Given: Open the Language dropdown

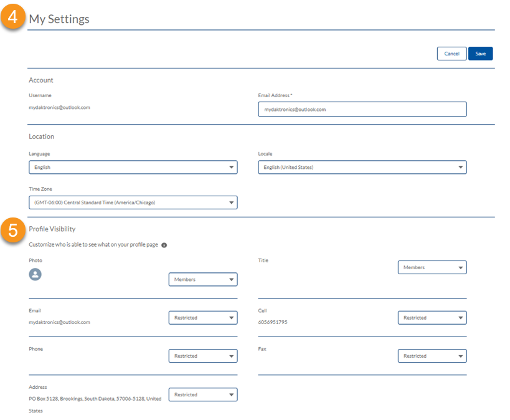Looking at the screenshot, I should (x=133, y=167).
